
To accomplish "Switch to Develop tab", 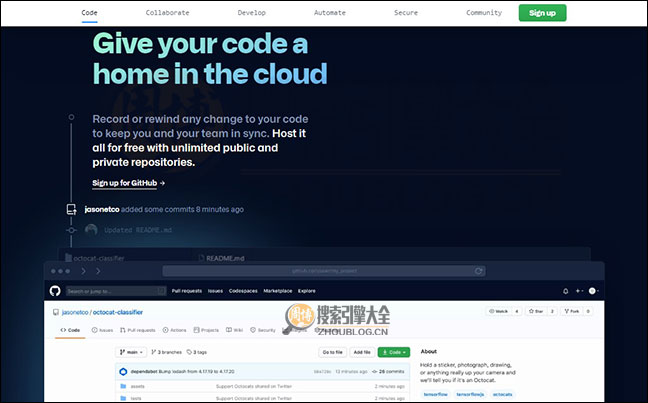I will point(252,13).
